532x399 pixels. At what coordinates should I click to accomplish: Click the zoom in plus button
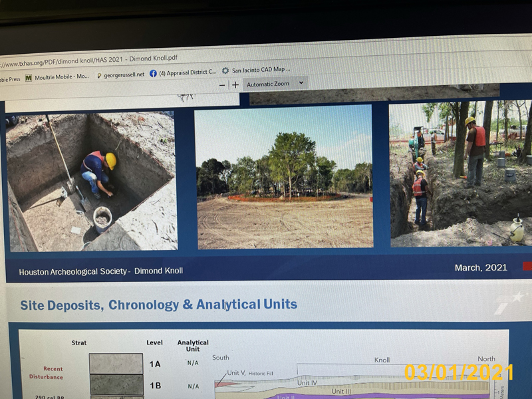[x=235, y=85]
